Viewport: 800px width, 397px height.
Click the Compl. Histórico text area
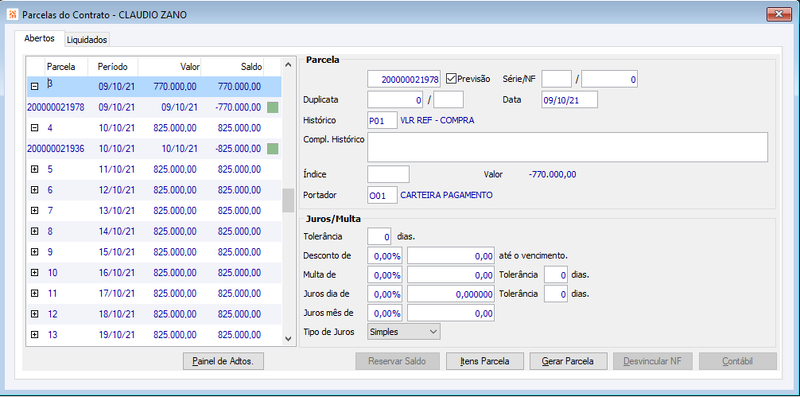[567, 147]
